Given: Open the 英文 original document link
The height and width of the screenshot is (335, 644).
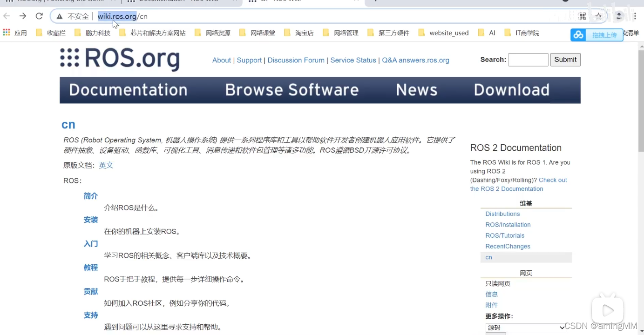Looking at the screenshot, I should pos(106,165).
